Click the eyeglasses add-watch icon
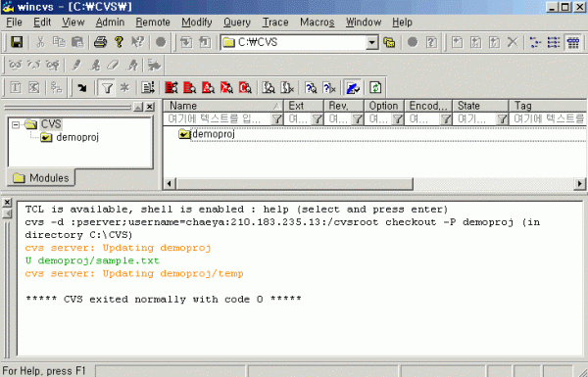 pos(16,66)
